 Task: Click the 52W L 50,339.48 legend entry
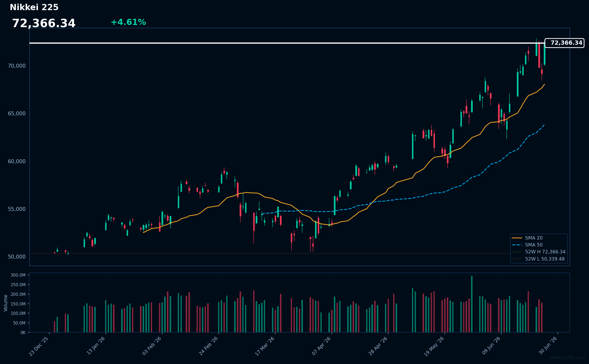pyautogui.click(x=538, y=259)
